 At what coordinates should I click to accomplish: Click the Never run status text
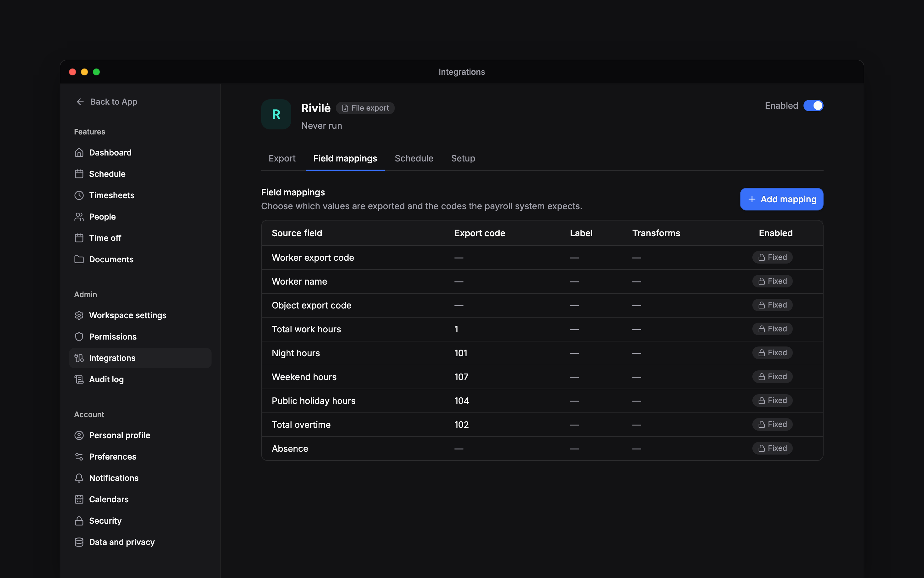point(321,126)
